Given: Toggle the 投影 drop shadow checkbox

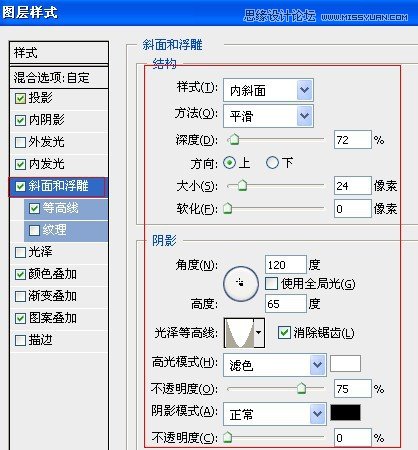Looking at the screenshot, I should [20, 98].
